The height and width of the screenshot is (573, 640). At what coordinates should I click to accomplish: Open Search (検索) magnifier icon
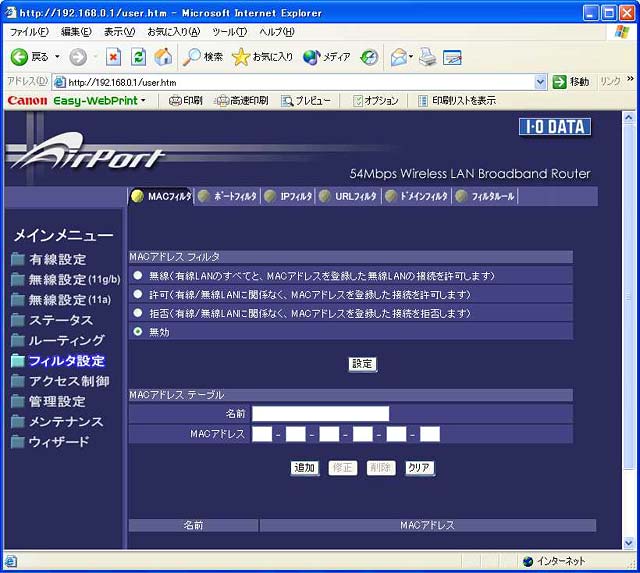191,57
